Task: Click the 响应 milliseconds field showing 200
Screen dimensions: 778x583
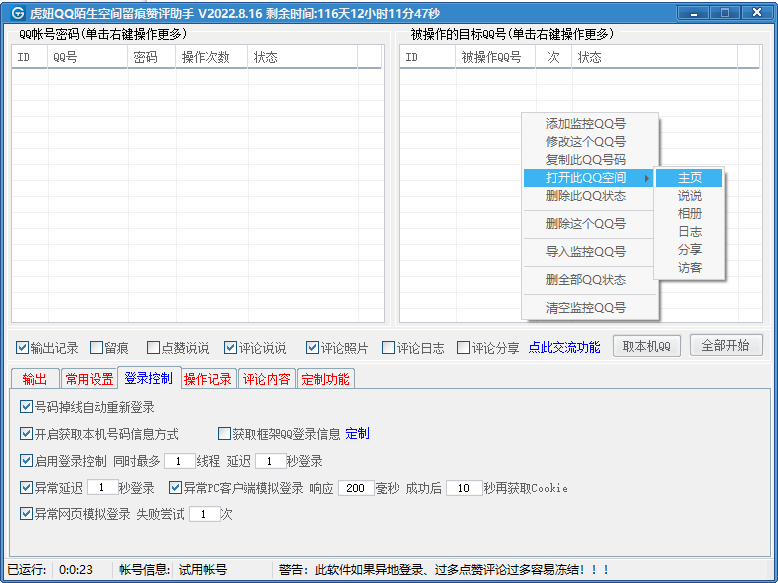Action: [356, 488]
